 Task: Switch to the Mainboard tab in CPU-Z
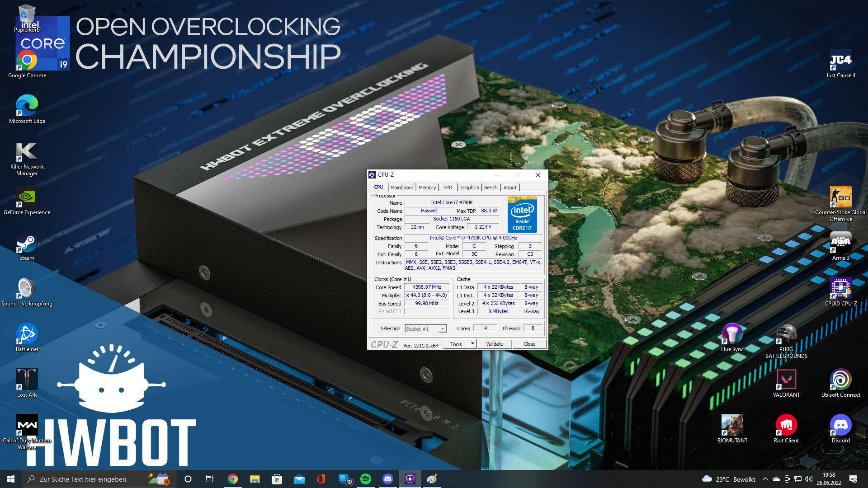(x=402, y=188)
